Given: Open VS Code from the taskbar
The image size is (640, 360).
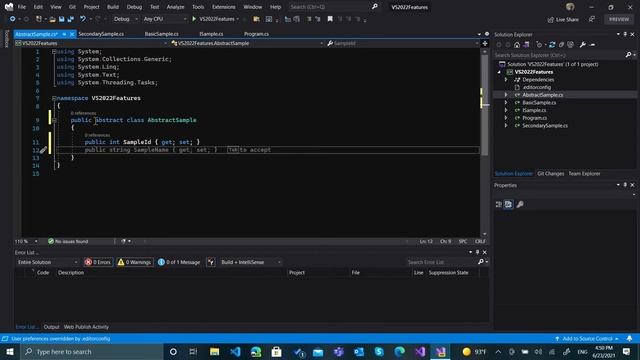Looking at the screenshot, I should [236, 351].
